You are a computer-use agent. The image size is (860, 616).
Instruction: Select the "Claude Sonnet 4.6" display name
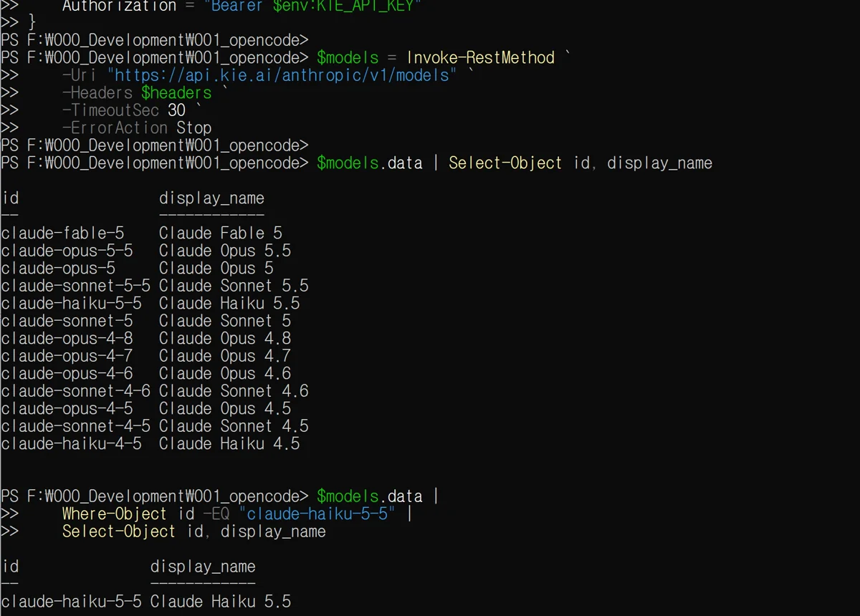click(234, 392)
